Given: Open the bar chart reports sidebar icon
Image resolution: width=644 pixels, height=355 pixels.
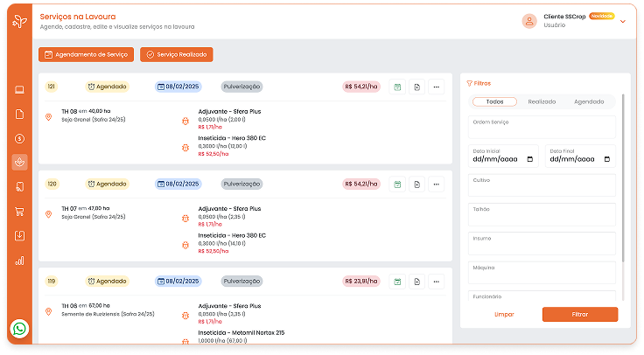Looking at the screenshot, I should 20,260.
